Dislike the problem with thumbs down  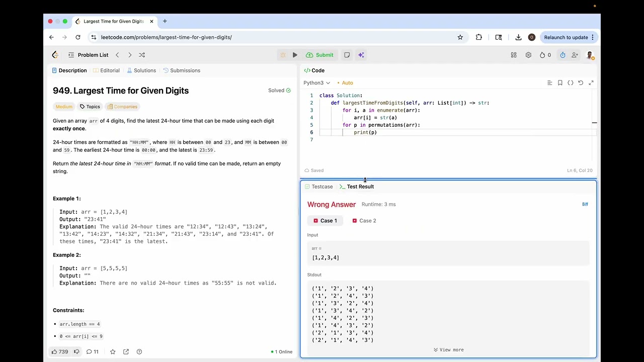[76, 352]
